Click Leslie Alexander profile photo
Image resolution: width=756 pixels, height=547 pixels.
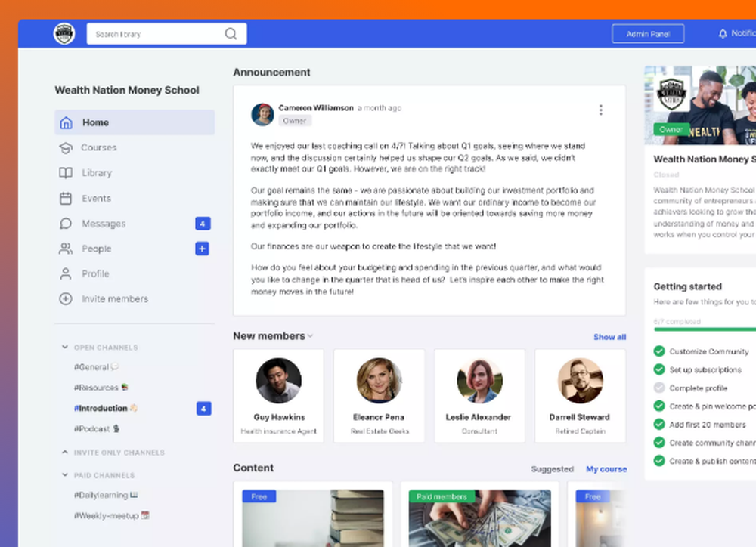tap(480, 381)
